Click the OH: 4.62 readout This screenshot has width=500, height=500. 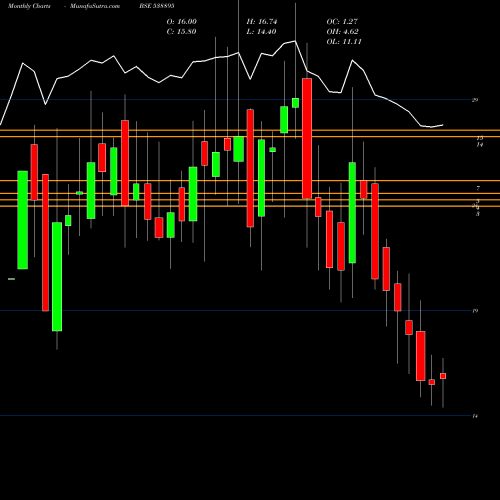coord(342,32)
